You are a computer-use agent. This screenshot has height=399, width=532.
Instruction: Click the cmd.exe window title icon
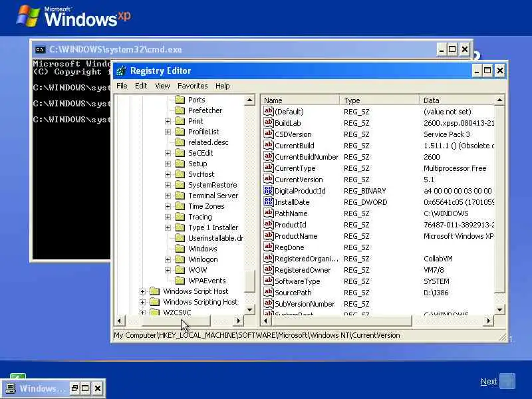[40, 49]
